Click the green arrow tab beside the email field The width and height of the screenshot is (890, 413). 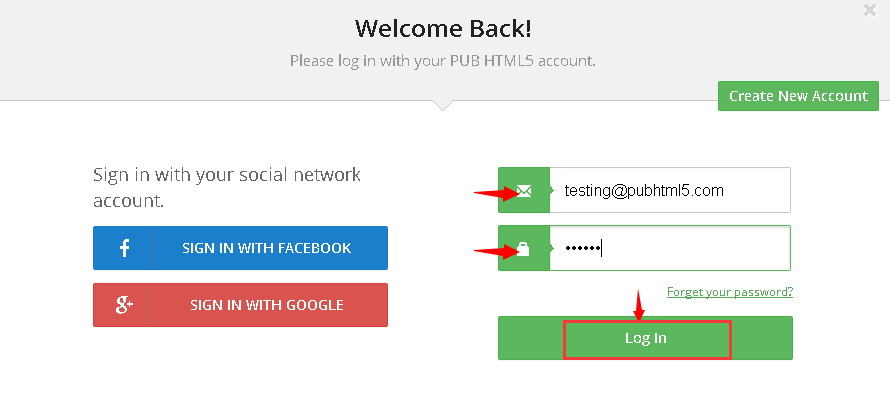(551, 190)
